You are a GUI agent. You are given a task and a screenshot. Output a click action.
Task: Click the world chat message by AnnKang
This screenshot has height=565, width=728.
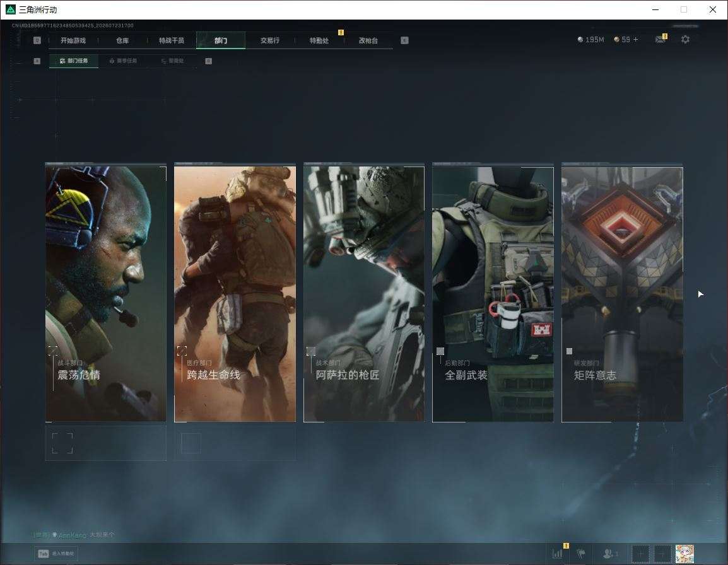73,535
